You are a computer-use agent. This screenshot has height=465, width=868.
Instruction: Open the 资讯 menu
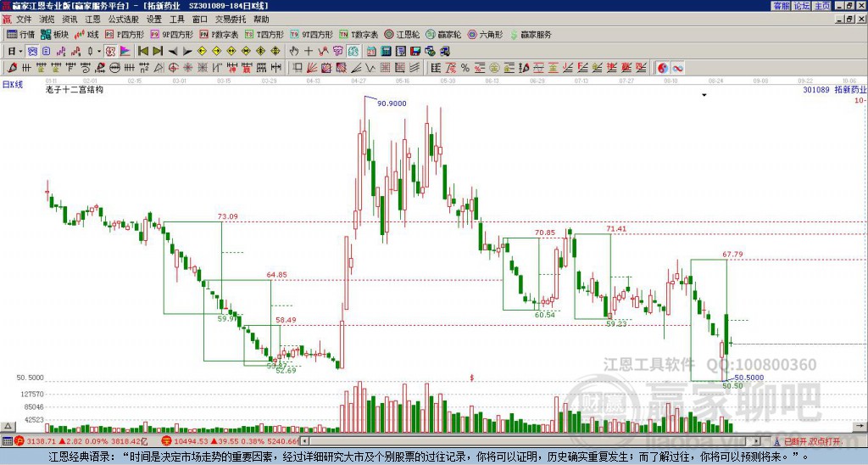coord(70,20)
